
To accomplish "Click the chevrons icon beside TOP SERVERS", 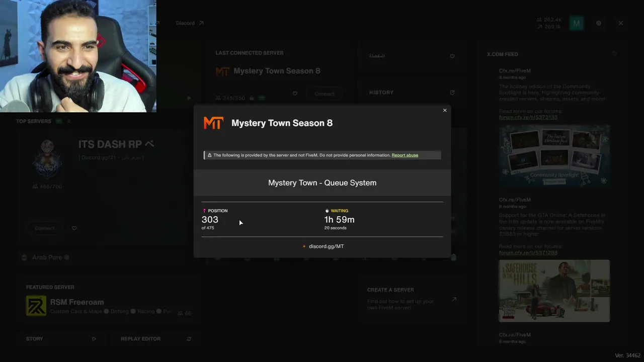I will pos(69,121).
